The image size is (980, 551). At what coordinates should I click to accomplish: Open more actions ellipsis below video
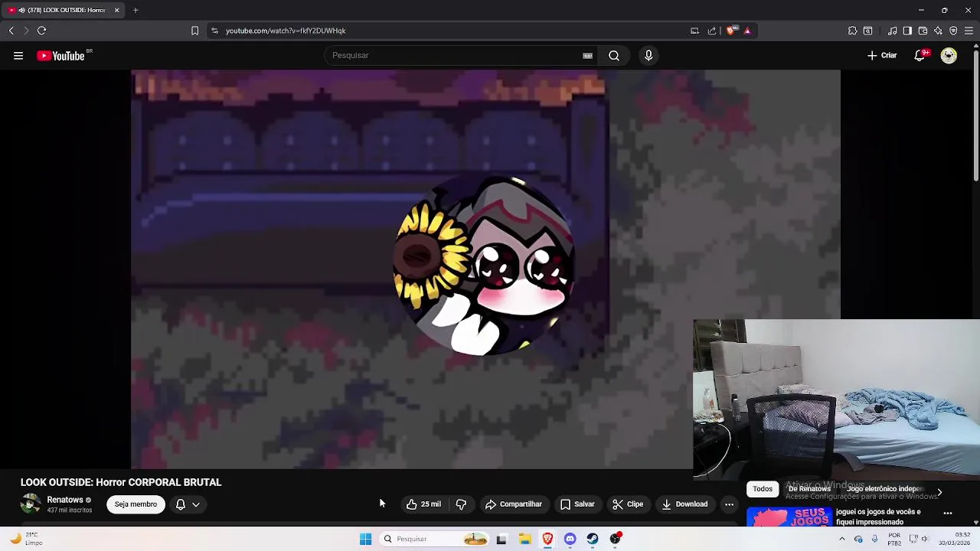click(729, 504)
